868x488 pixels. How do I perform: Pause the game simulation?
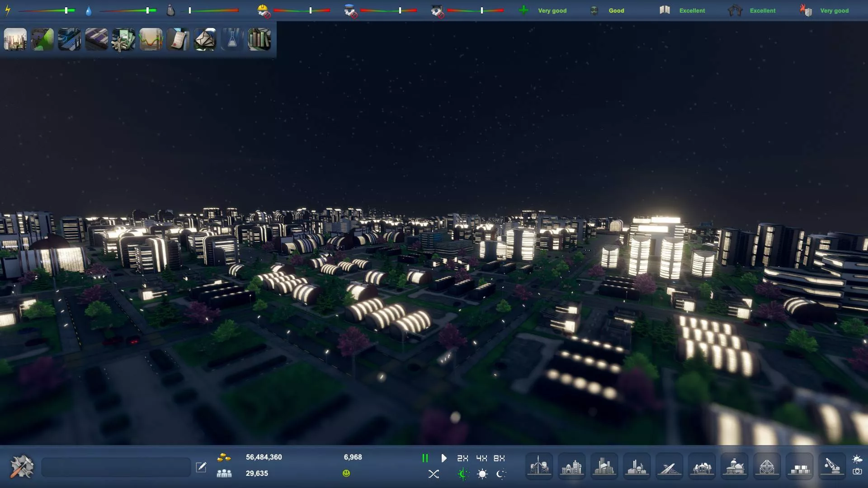pos(425,458)
